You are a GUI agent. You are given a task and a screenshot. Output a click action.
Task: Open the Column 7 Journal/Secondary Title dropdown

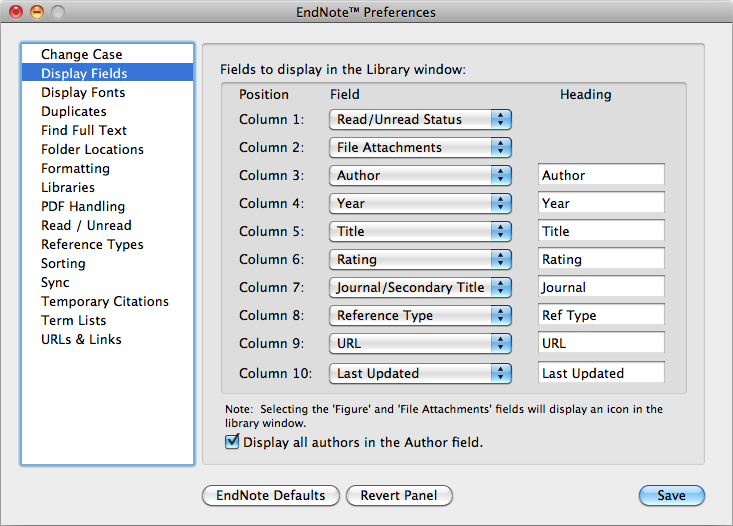point(420,288)
